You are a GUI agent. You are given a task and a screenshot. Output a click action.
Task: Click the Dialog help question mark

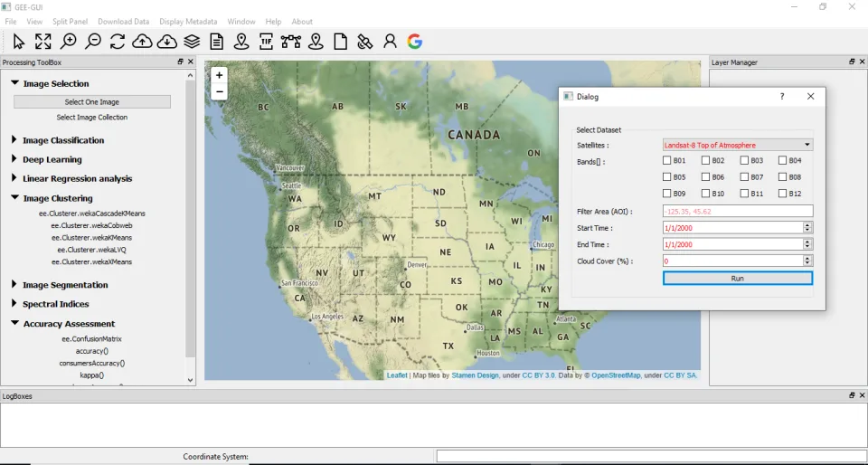[x=782, y=96]
